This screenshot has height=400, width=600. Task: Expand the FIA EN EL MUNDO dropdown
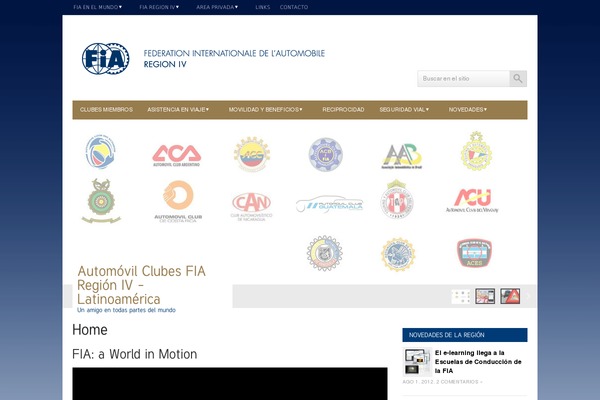pyautogui.click(x=98, y=7)
